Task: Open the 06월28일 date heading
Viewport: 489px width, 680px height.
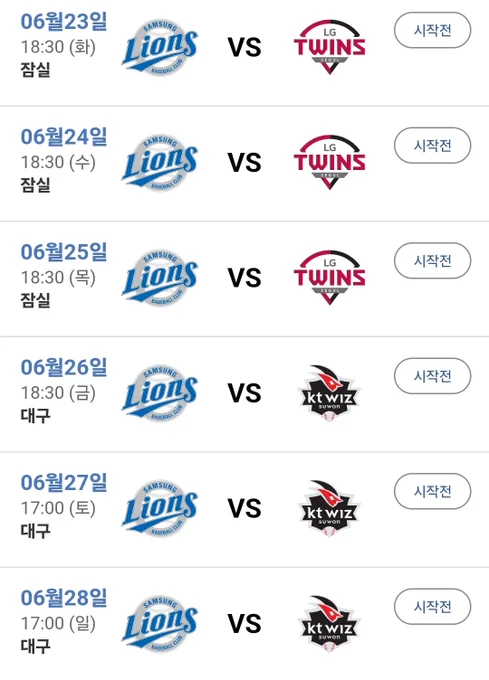Action: (x=64, y=598)
